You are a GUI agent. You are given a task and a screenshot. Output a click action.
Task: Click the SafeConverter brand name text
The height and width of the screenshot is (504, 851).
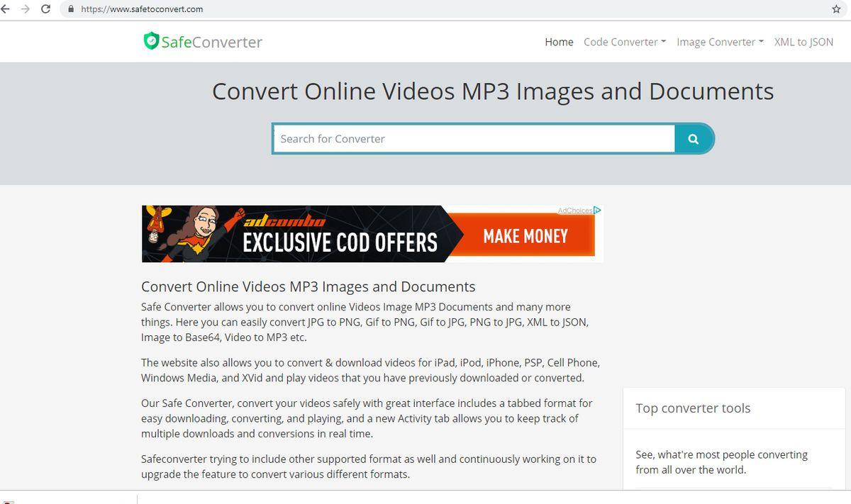point(211,42)
